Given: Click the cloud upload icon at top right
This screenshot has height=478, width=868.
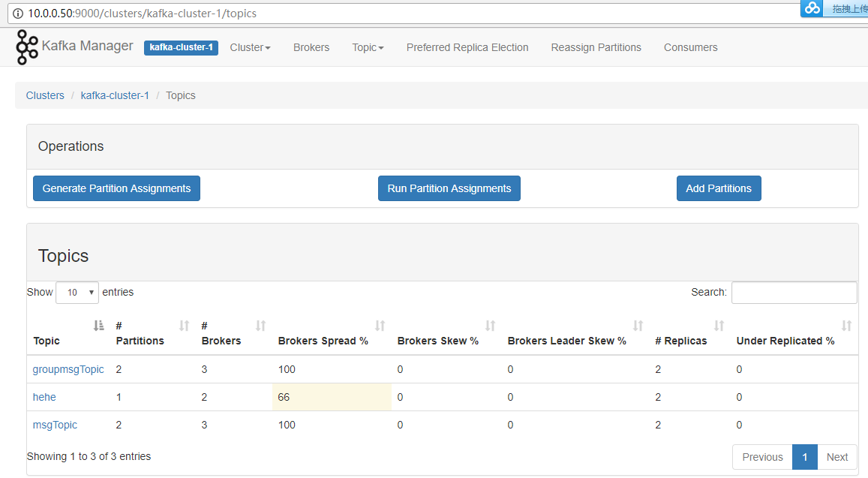Looking at the screenshot, I should coord(812,8).
